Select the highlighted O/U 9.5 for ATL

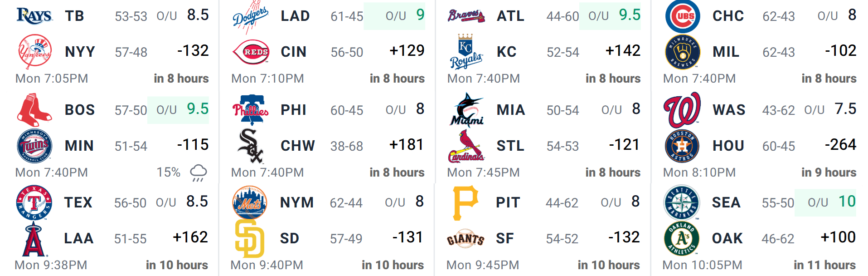610,16
